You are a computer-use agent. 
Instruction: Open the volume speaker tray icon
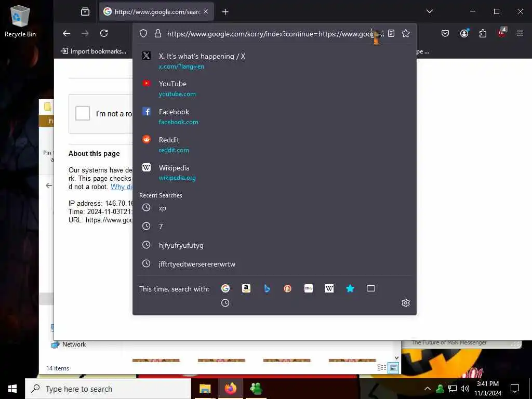pyautogui.click(x=465, y=389)
